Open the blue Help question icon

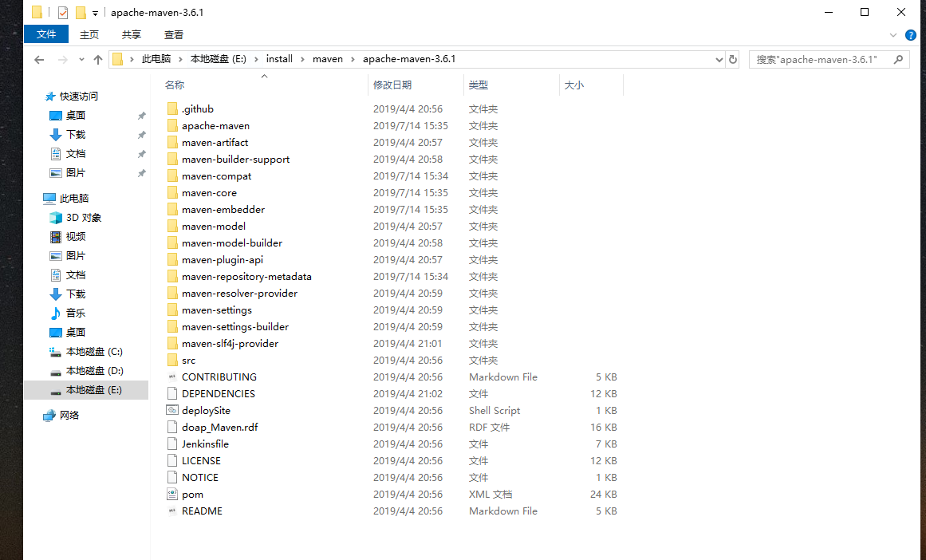pyautogui.click(x=911, y=35)
